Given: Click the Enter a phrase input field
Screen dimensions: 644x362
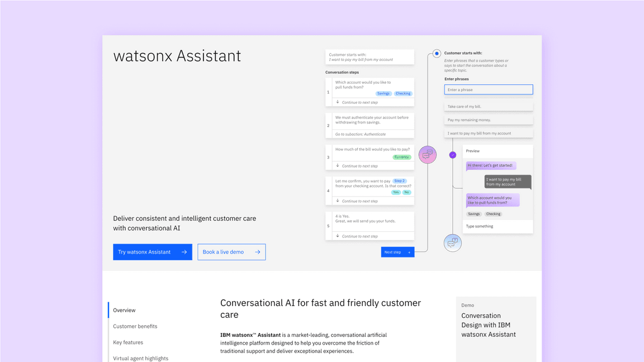Looking at the screenshot, I should (x=488, y=89).
